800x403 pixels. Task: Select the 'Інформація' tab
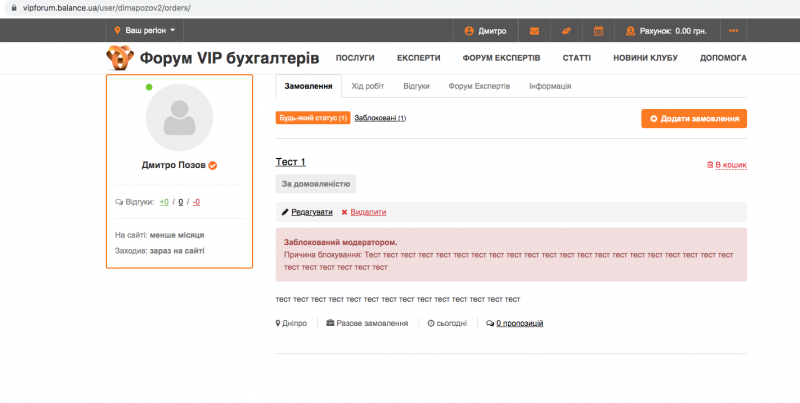click(550, 86)
